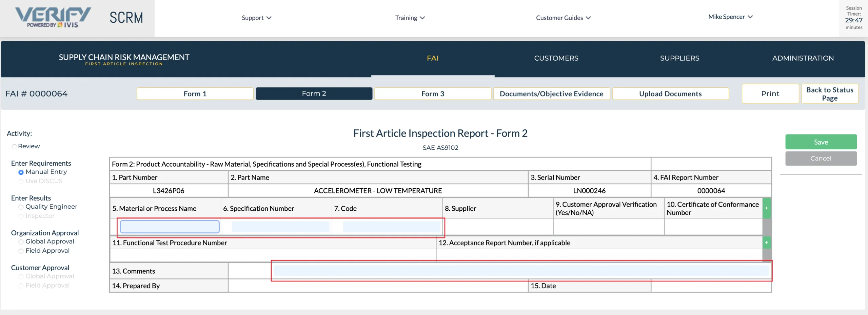The image size is (868, 315).
Task: Expand the Support menu chevron
Action: click(x=269, y=18)
